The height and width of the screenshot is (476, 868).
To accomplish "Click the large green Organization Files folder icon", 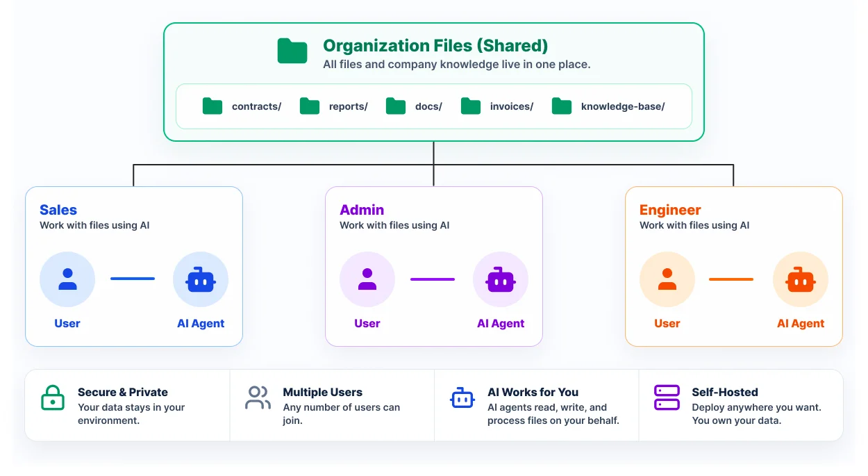I will click(292, 51).
